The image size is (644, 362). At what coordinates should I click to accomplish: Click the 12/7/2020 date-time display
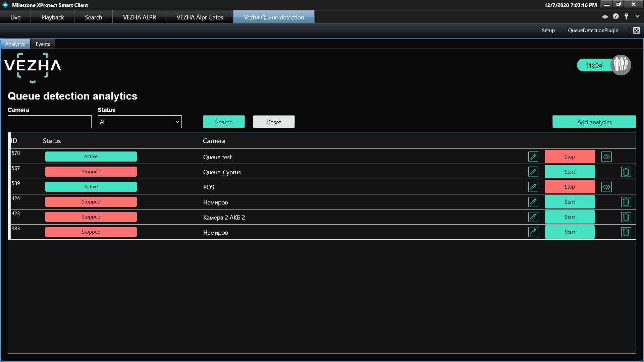click(570, 5)
